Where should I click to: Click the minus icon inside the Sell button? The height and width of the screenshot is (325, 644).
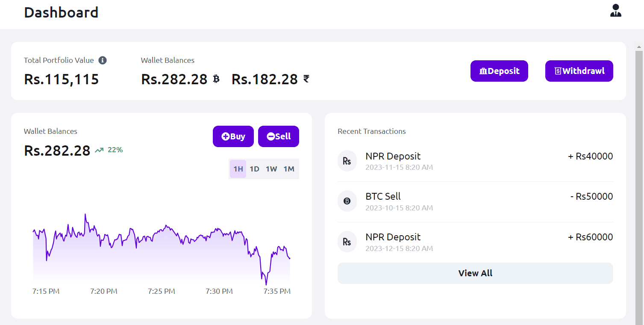(271, 136)
